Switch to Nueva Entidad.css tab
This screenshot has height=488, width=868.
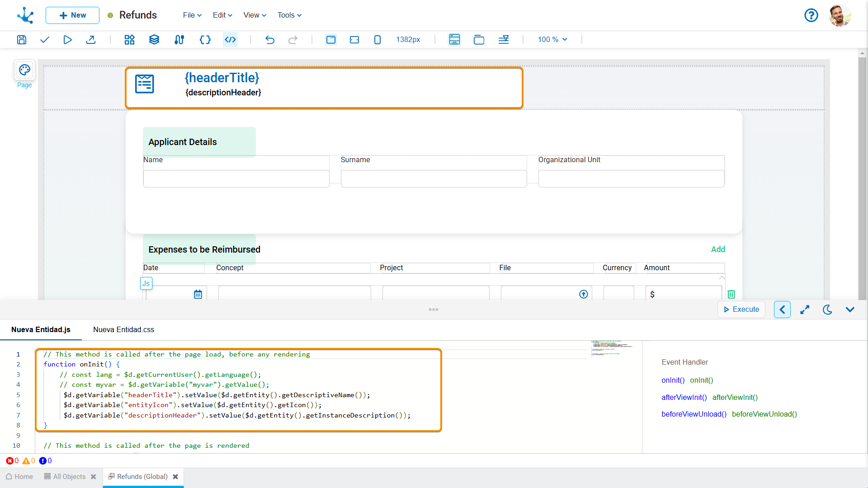pos(123,330)
